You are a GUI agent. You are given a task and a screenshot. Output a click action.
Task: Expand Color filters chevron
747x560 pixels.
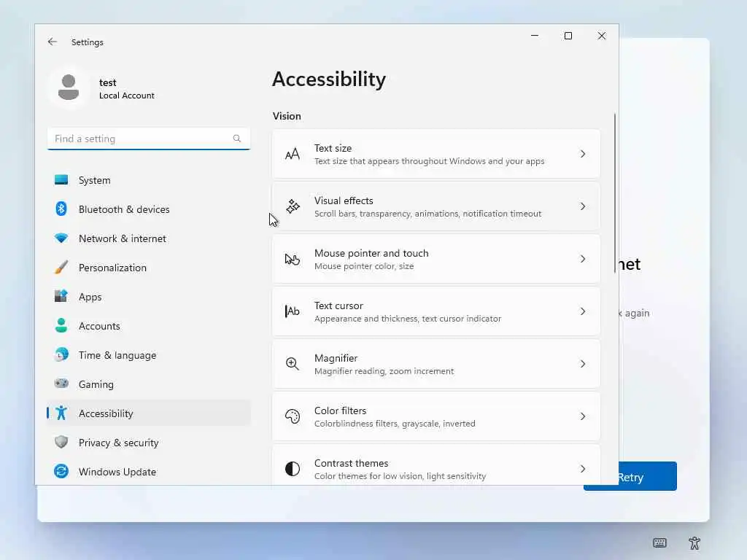point(583,416)
